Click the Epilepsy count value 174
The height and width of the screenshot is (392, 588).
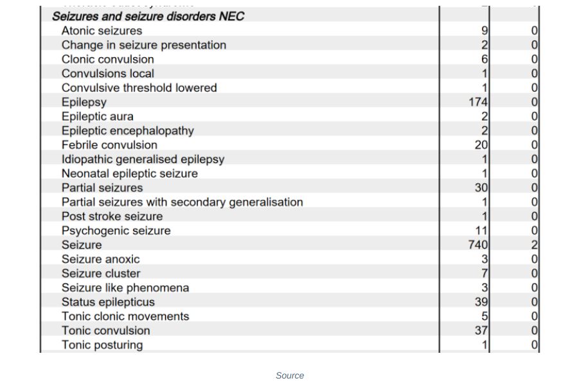pos(477,102)
